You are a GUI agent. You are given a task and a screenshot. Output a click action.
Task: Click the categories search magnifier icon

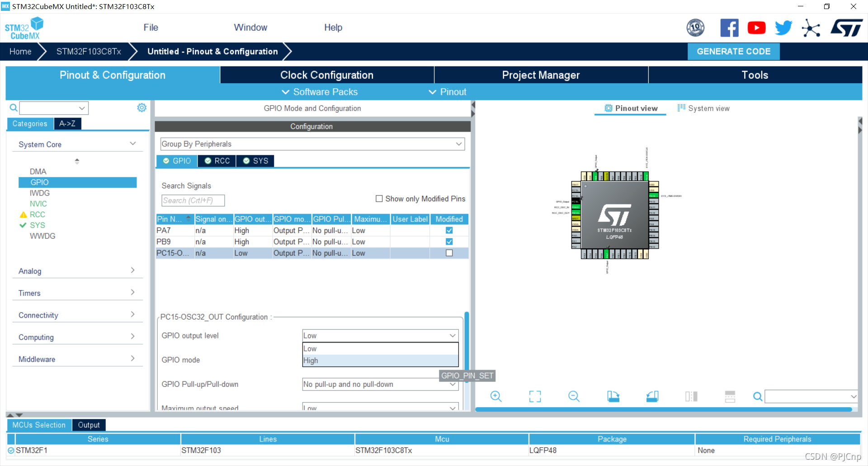[x=14, y=108]
